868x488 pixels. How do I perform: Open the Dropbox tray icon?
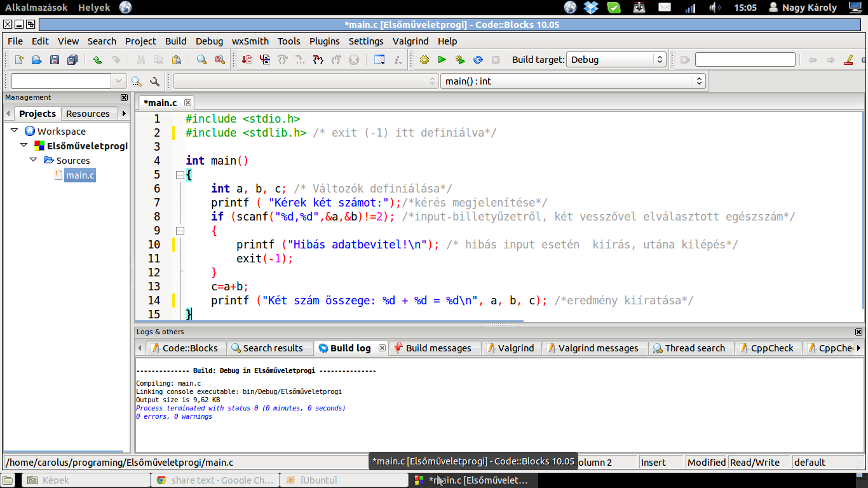(x=592, y=8)
